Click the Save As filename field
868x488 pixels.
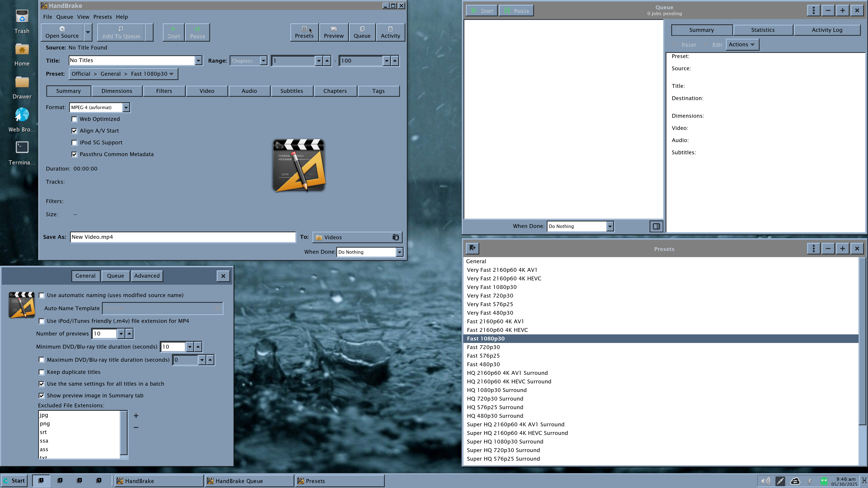[x=183, y=237]
